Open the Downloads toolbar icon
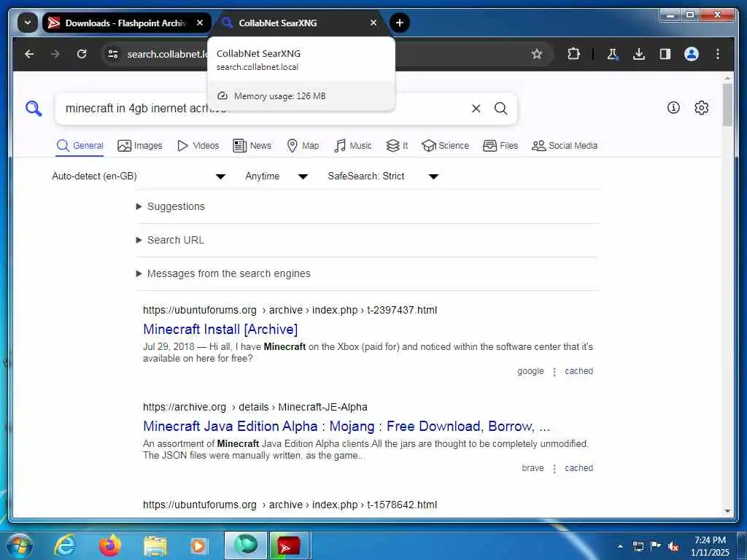 639,54
